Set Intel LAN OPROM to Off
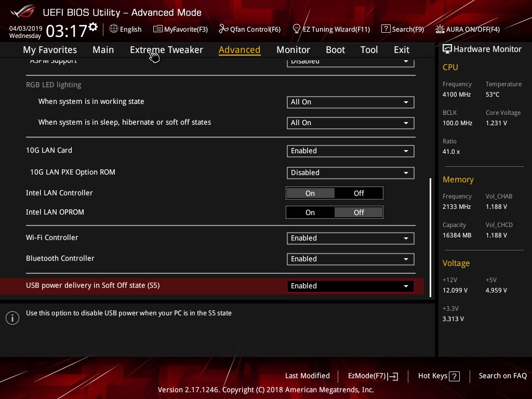The height and width of the screenshot is (399, 532). [x=358, y=212]
